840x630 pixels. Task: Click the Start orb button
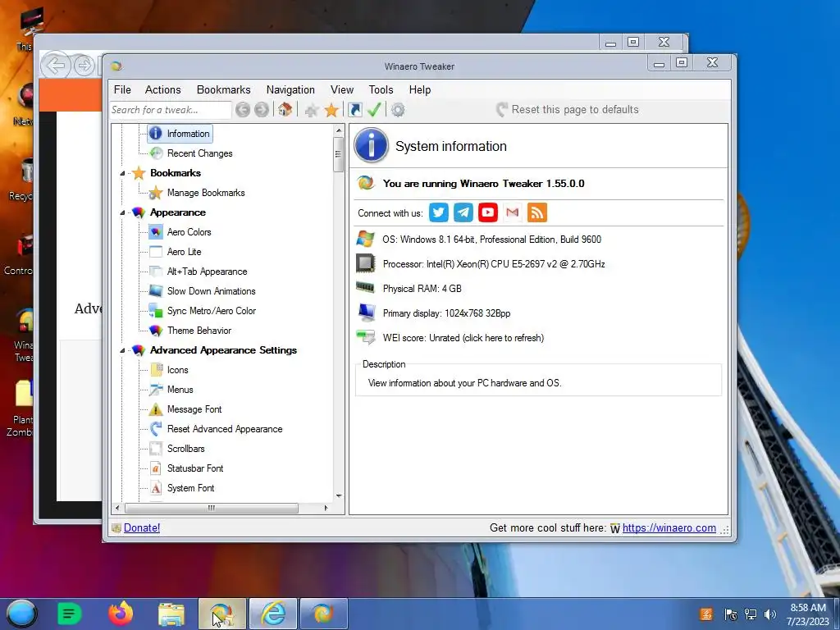point(21,614)
